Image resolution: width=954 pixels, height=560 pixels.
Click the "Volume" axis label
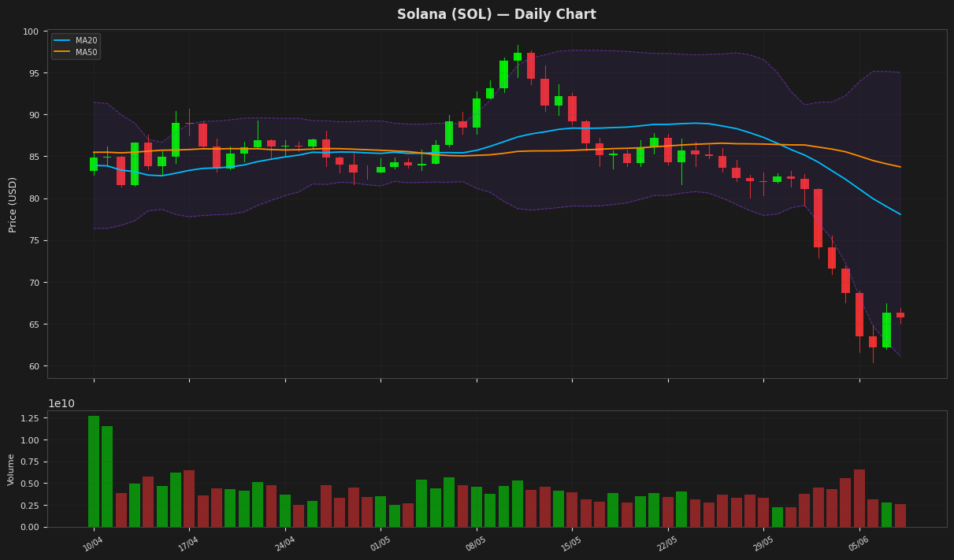click(x=12, y=469)
